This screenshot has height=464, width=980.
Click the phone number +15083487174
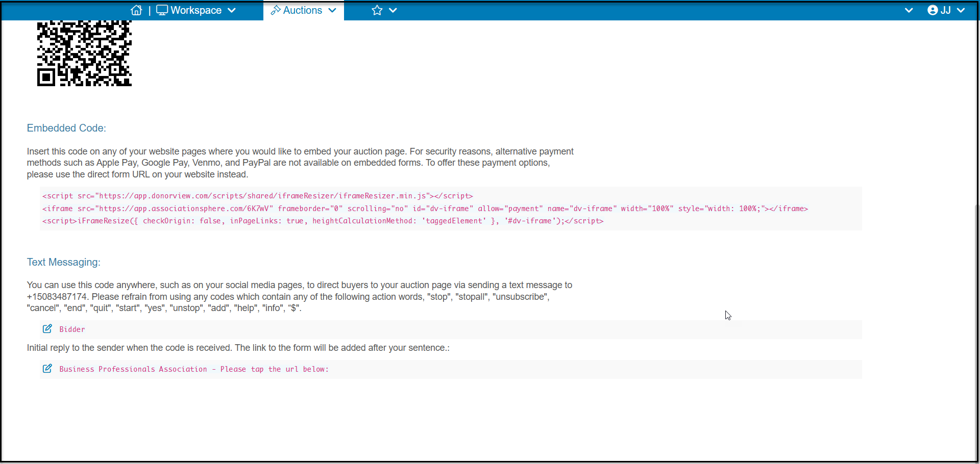point(57,297)
